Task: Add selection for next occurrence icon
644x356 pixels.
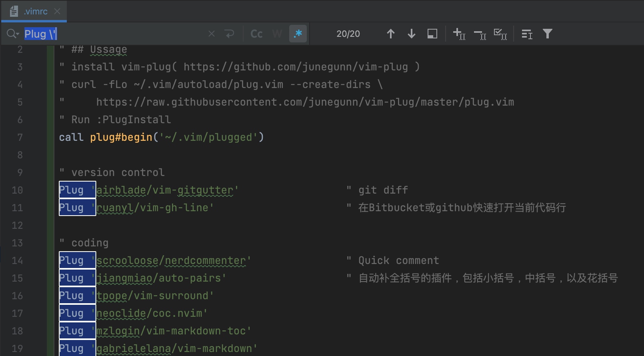Action: pos(459,34)
